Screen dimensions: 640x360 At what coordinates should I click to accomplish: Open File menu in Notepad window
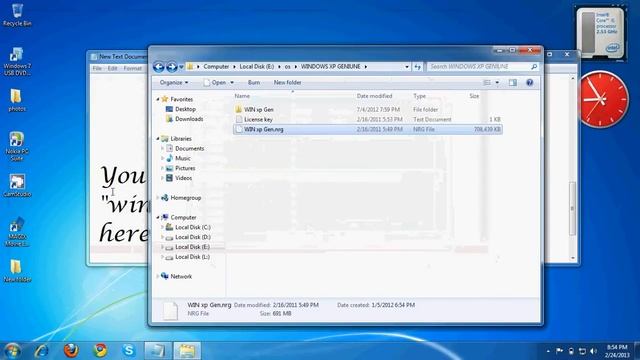(97, 68)
